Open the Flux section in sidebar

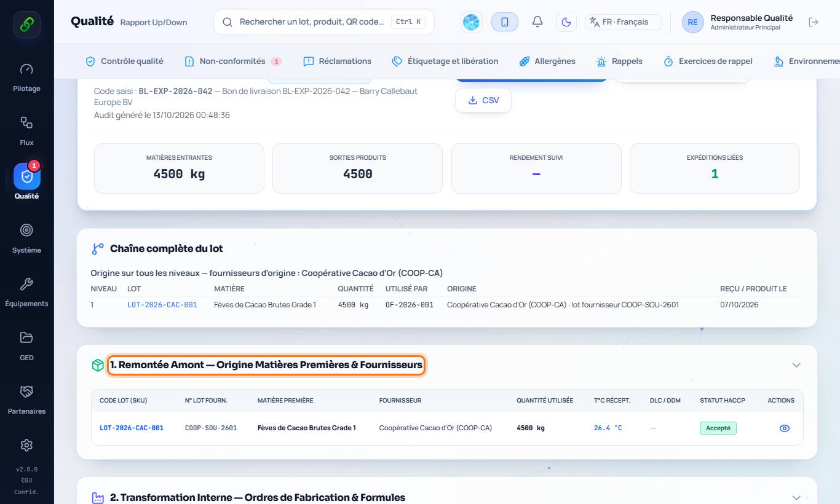[x=27, y=131]
